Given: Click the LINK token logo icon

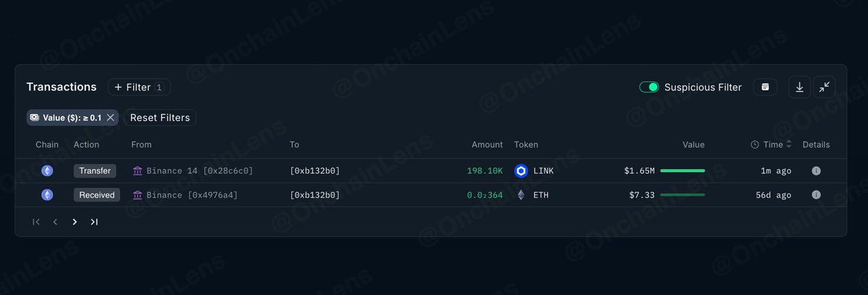Looking at the screenshot, I should click(x=522, y=171).
